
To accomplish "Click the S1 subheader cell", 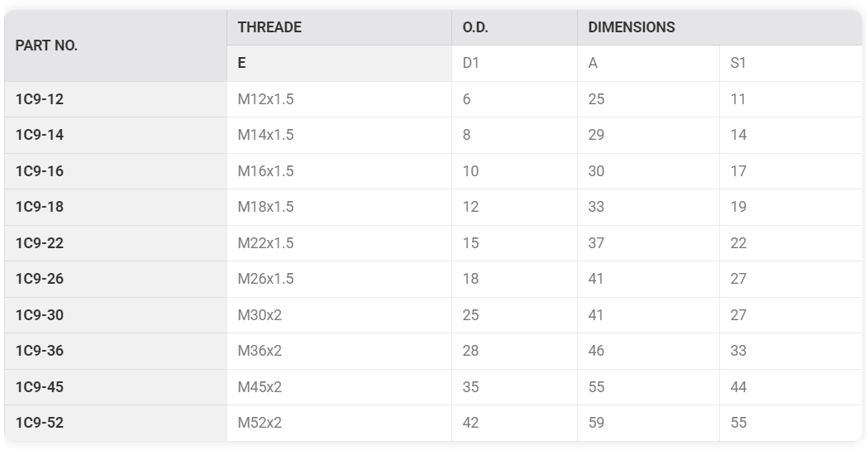I will (x=791, y=63).
